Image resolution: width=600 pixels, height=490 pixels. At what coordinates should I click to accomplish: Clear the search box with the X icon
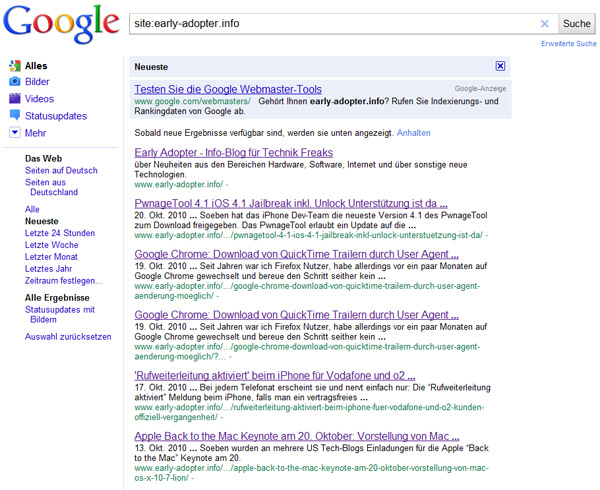(545, 24)
